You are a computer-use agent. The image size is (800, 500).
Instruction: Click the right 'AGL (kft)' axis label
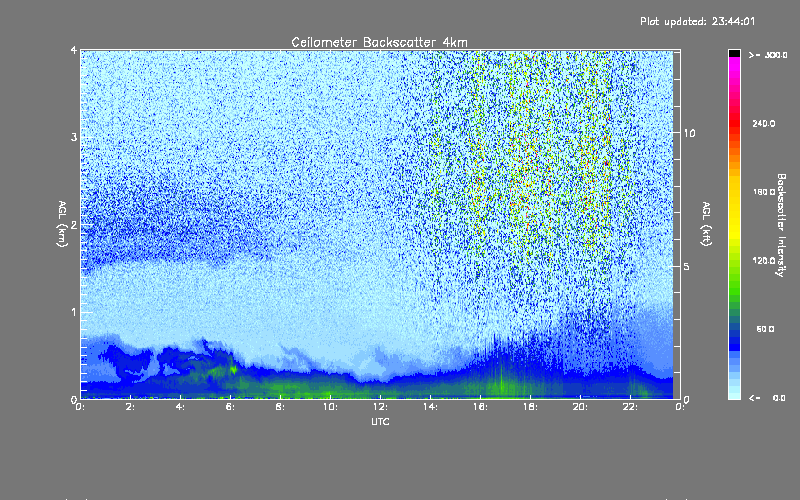(x=706, y=224)
